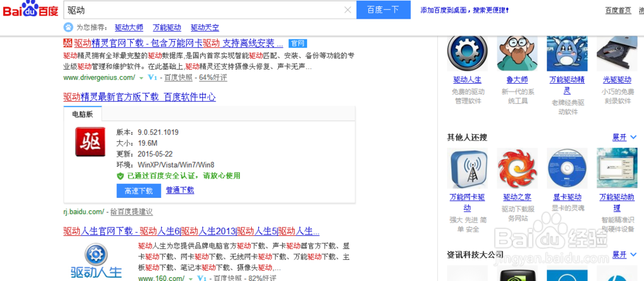Open 驱动精灵最新官方版下载 百度软件中心 title
Screen dimensions: 644x281
[140, 97]
